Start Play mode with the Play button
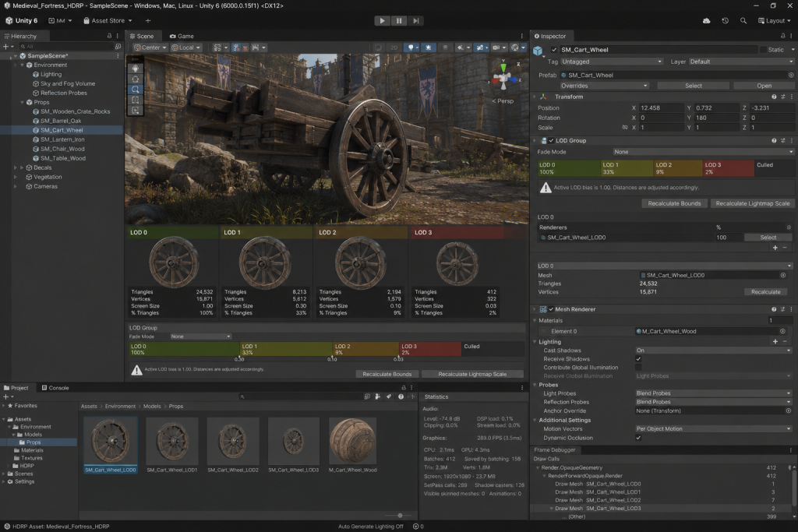The height and width of the screenshot is (532, 798). click(x=382, y=21)
